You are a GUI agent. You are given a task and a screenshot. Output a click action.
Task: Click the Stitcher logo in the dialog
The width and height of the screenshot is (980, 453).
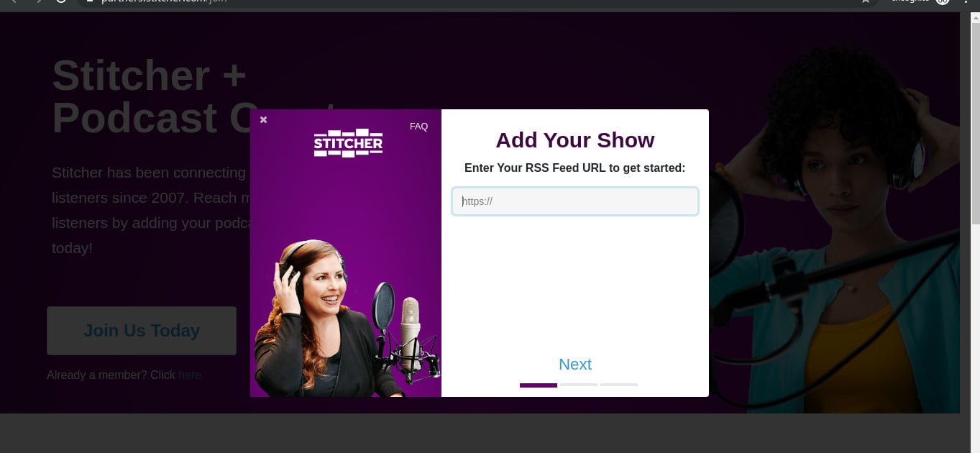coord(348,142)
